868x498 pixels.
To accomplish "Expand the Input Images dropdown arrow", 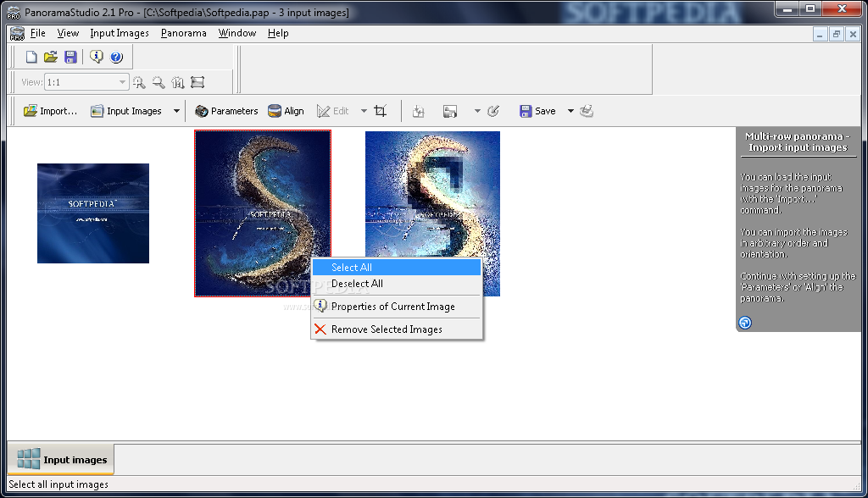I will pyautogui.click(x=176, y=111).
